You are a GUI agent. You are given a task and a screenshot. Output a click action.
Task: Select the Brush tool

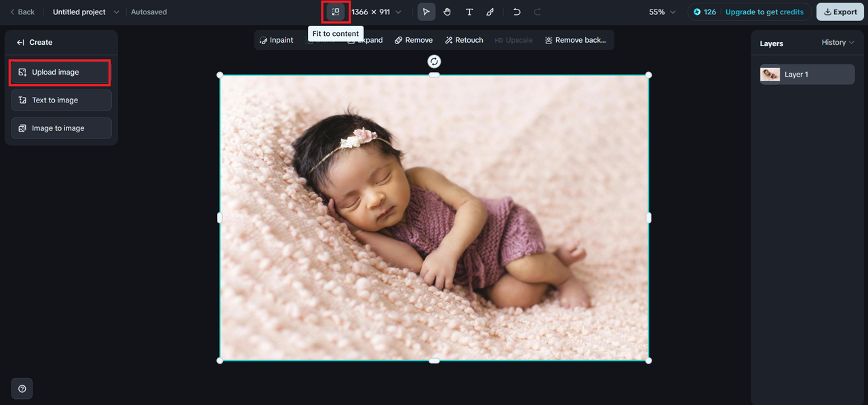point(490,12)
